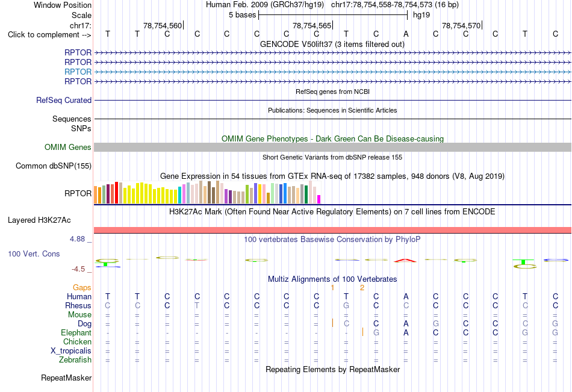This screenshot has height=392, width=572.
Task: Click the RepeatMasker track label
Action: coord(66,378)
